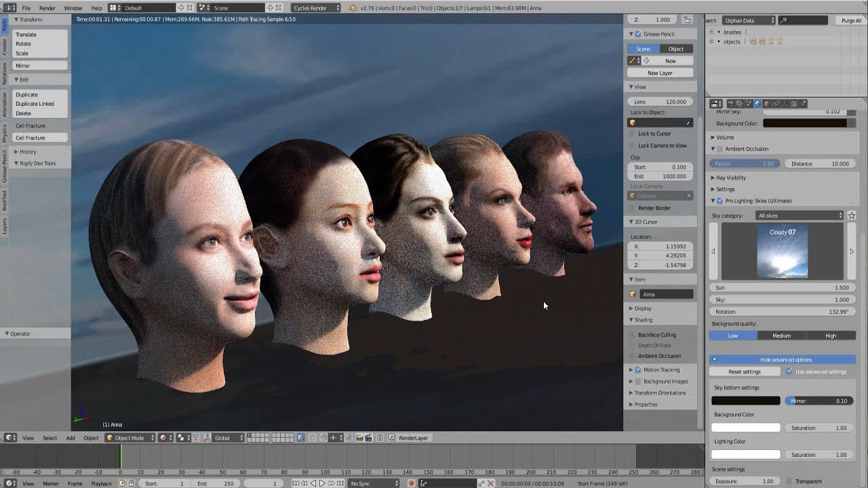This screenshot has height=488, width=868.
Task: Play the animation in reverse
Action: pos(313,483)
